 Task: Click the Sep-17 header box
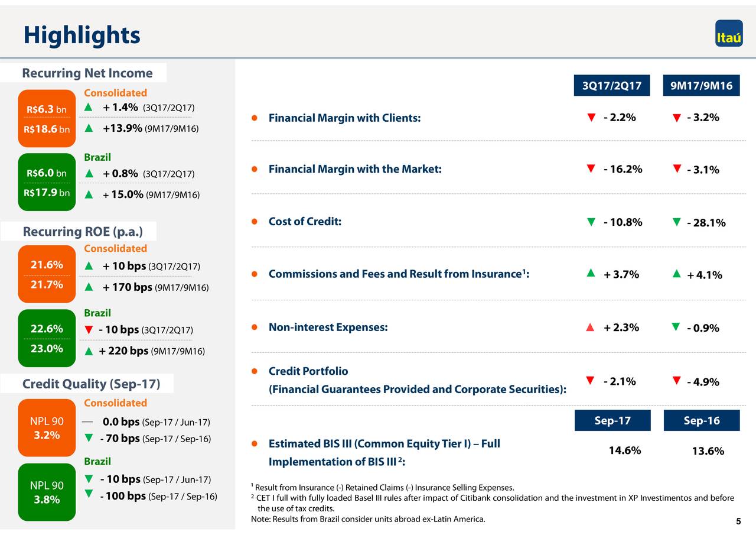(612, 420)
